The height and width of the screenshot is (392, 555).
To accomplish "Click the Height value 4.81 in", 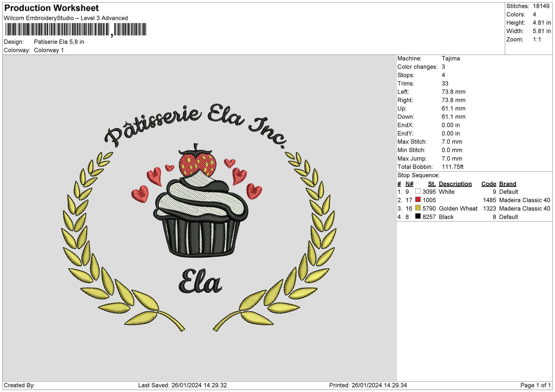I will (542, 23).
